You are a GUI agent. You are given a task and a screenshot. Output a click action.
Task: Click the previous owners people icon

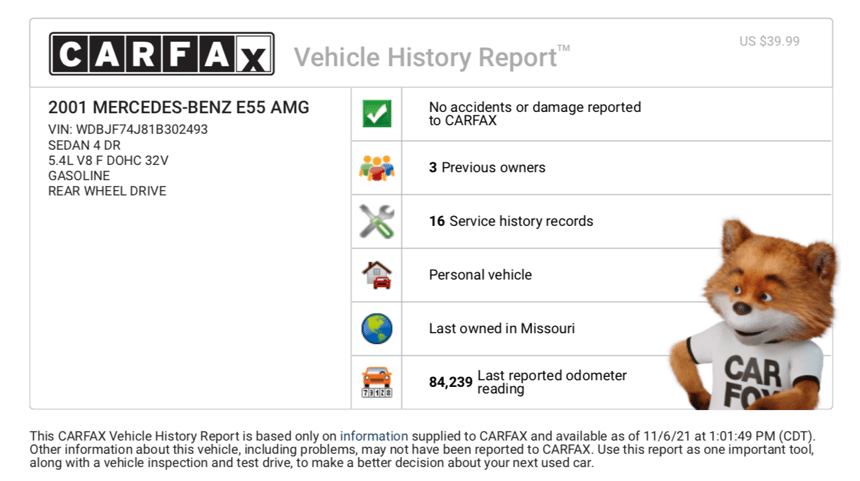point(377,168)
